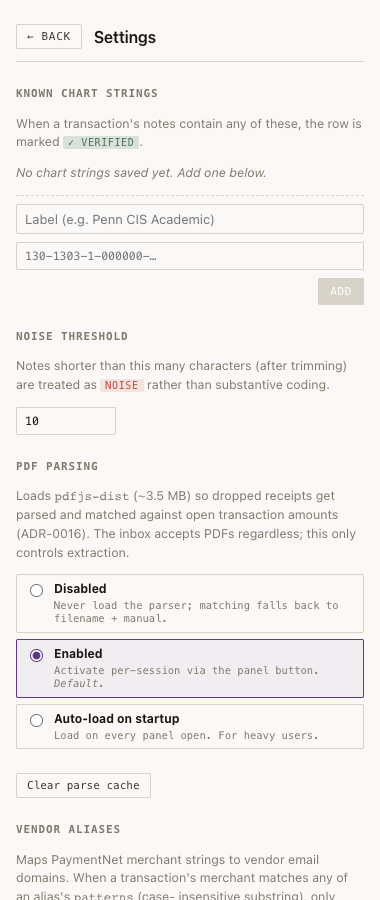
Task: Focus the chart string Label input field
Action: pyautogui.click(x=190, y=219)
